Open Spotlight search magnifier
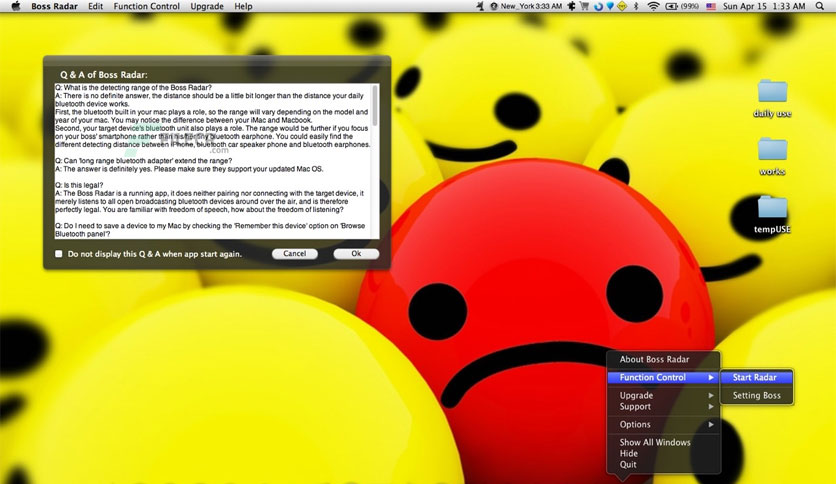Viewport: 836px width, 484px height. [x=820, y=6]
